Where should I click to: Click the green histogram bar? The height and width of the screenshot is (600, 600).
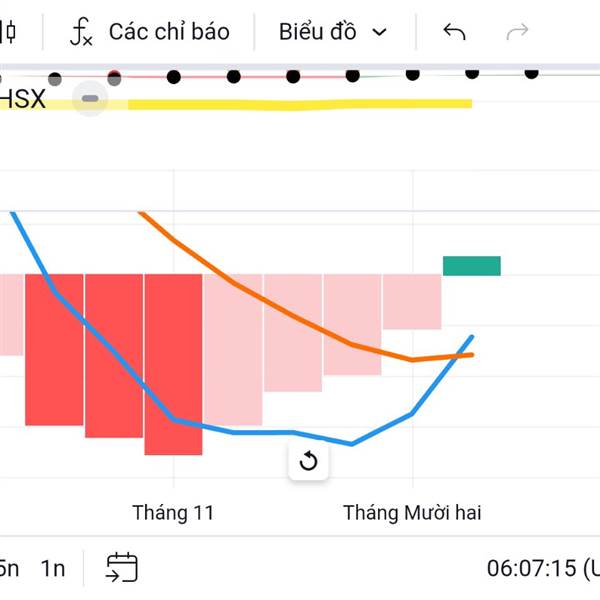(472, 265)
